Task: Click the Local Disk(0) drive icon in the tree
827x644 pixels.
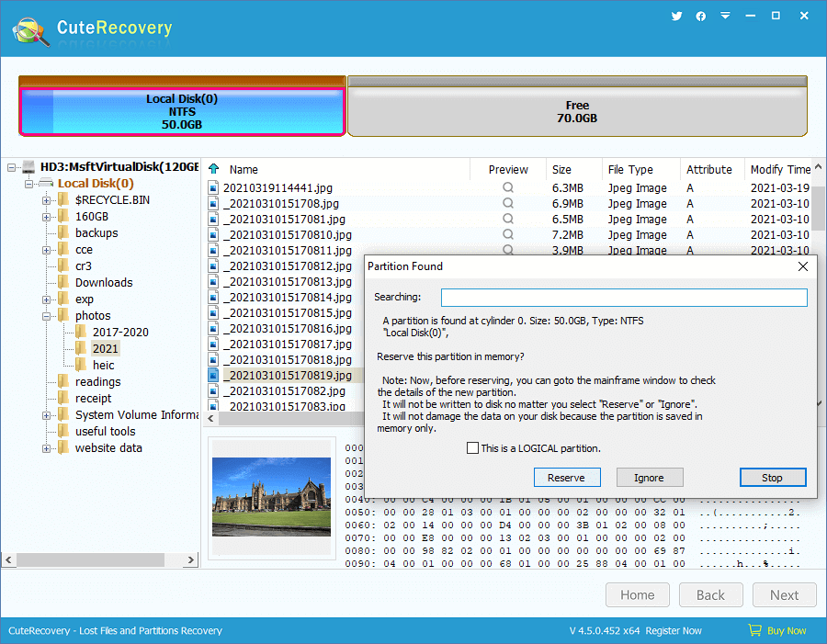Action: (x=47, y=184)
